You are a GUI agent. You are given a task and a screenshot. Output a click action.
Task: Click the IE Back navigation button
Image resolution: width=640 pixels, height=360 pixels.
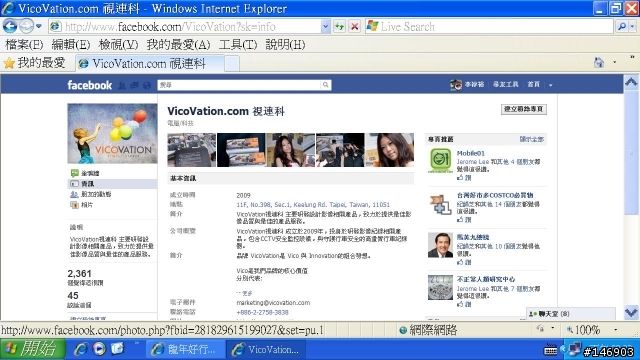10,27
